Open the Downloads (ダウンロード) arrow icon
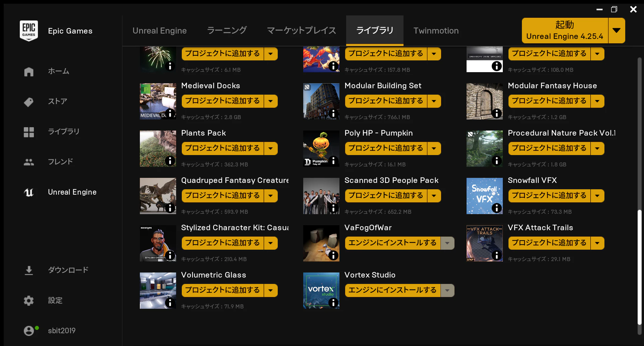The width and height of the screenshot is (644, 346). coord(29,270)
